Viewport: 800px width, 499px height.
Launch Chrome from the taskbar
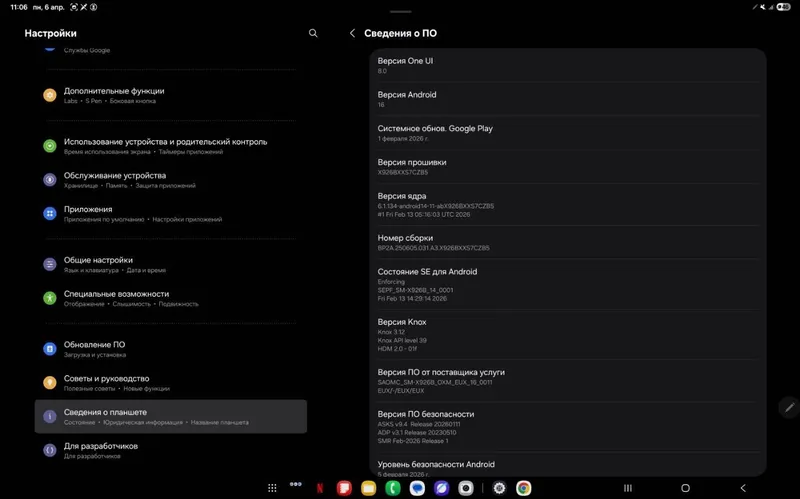pyautogui.click(x=523, y=488)
